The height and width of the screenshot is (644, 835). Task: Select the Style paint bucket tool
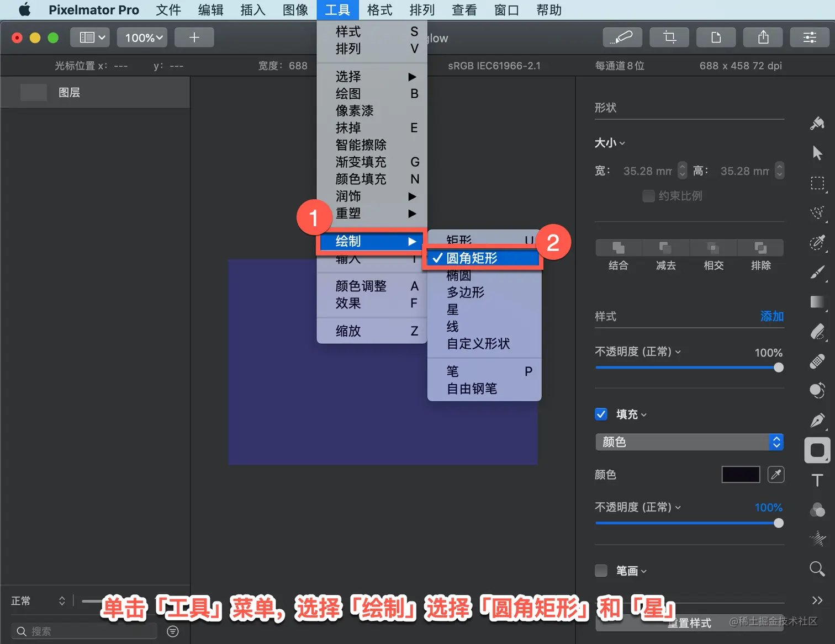tap(817, 124)
